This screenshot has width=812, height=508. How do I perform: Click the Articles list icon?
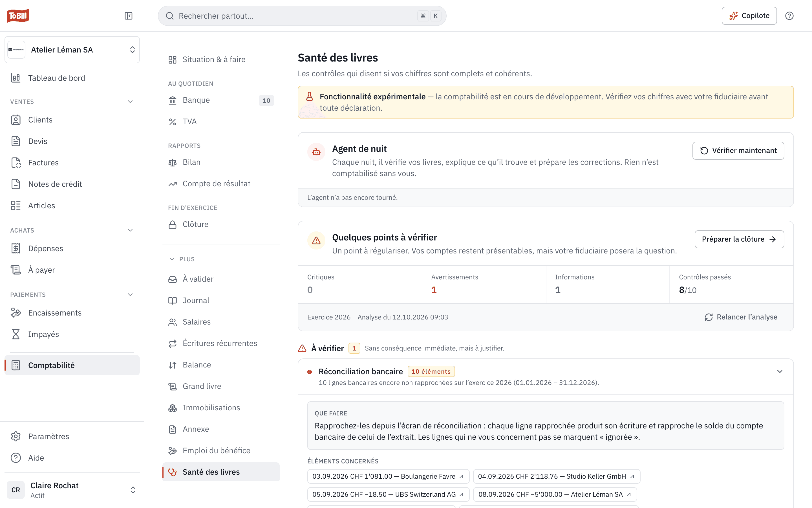[x=16, y=206]
